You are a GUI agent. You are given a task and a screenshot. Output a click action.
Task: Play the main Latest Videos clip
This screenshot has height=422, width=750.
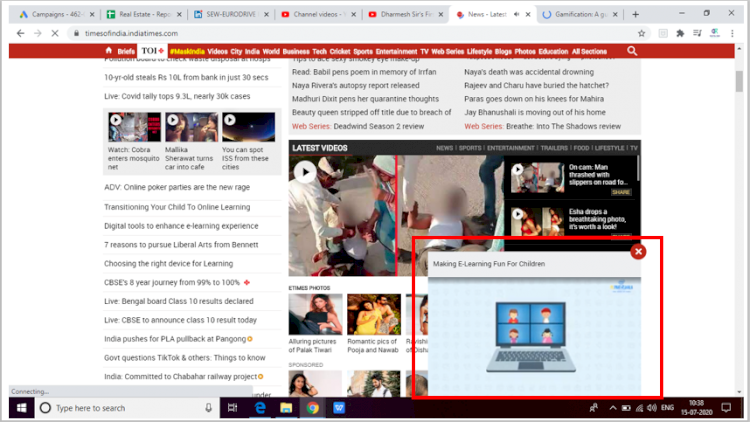[x=306, y=172]
